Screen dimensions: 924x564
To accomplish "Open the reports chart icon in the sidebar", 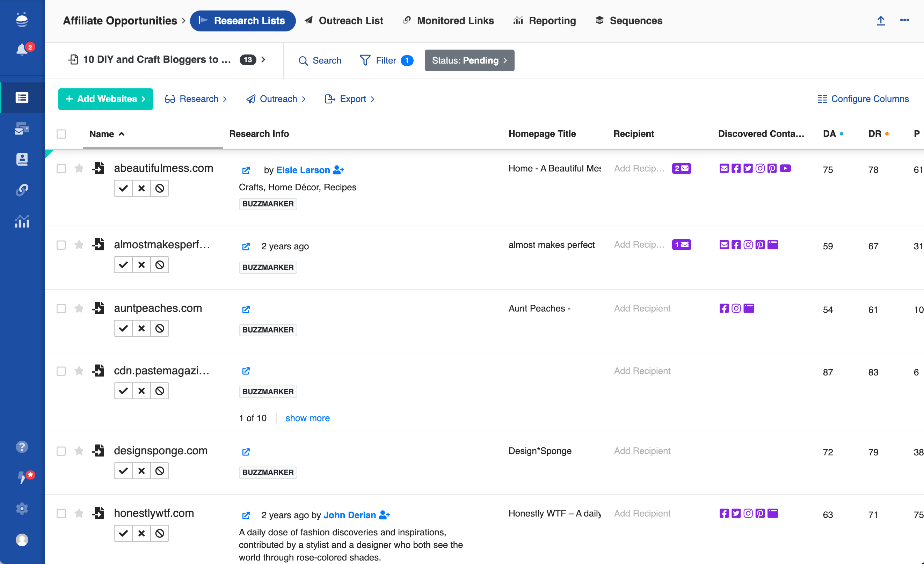I will click(22, 221).
